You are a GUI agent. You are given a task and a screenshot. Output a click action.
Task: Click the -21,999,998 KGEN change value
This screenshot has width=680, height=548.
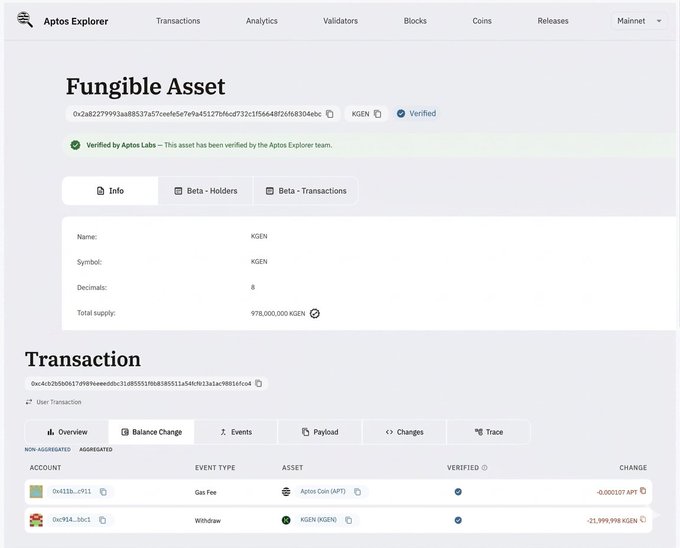point(612,521)
